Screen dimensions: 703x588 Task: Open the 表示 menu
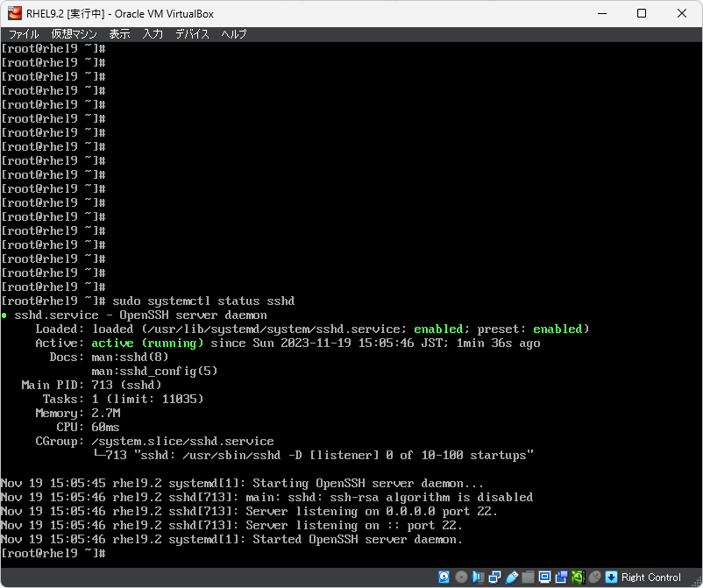(x=119, y=34)
